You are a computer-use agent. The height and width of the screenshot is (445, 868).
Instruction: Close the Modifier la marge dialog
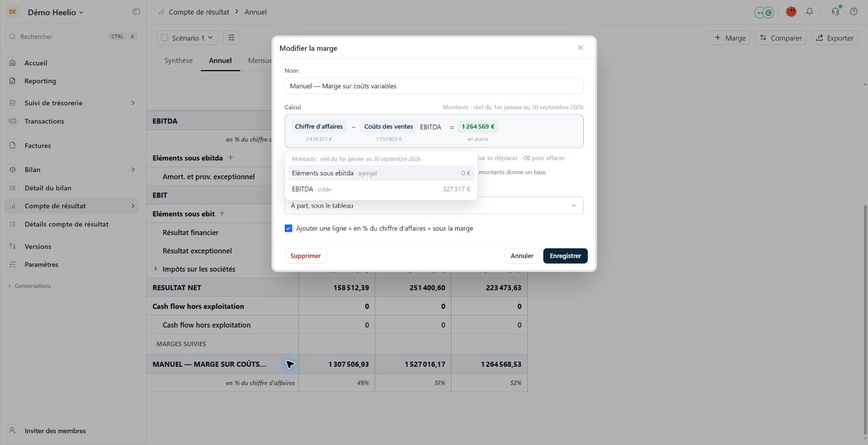580,48
